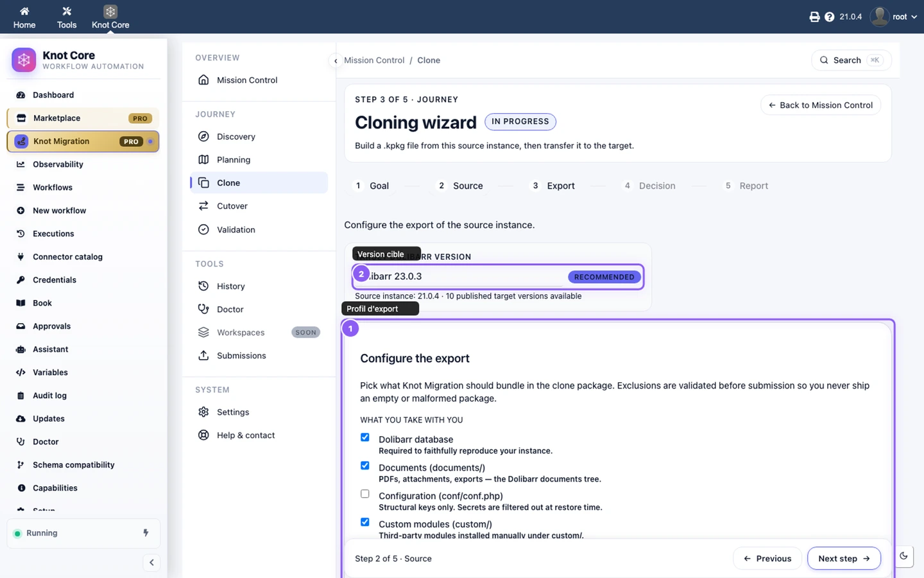Click the Planning map icon

click(x=203, y=160)
